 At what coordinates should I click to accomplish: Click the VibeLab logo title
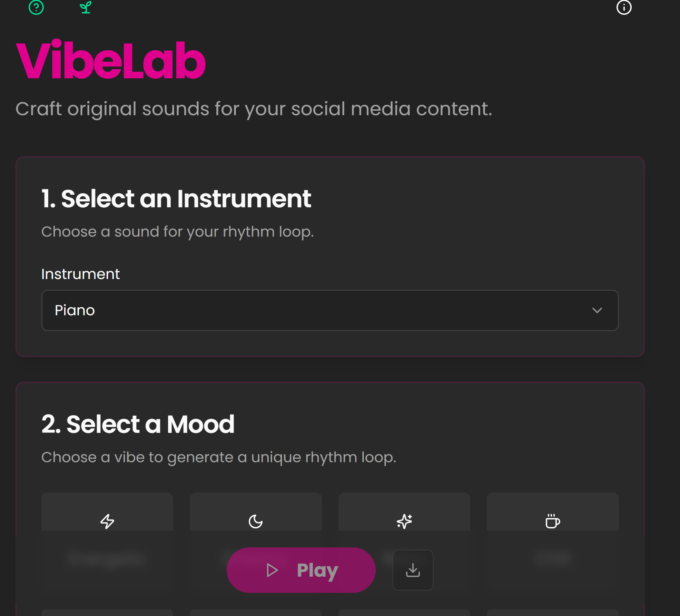[x=111, y=60]
